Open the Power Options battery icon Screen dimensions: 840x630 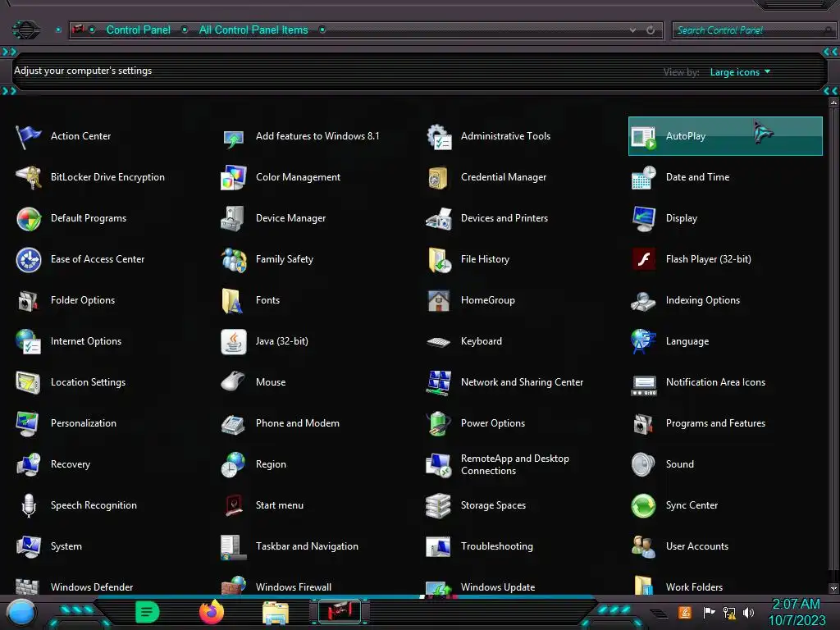[439, 424]
